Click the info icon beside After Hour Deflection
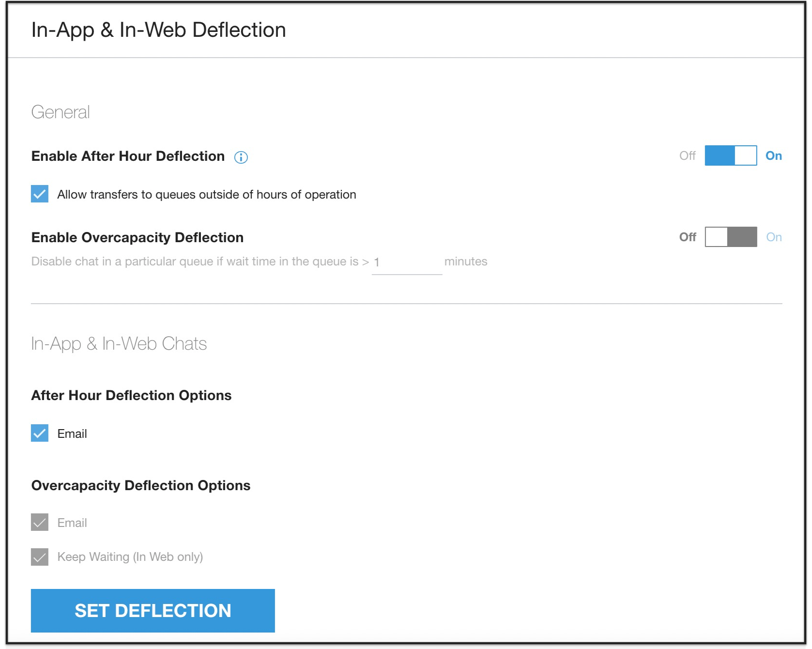812x649 pixels. [241, 157]
